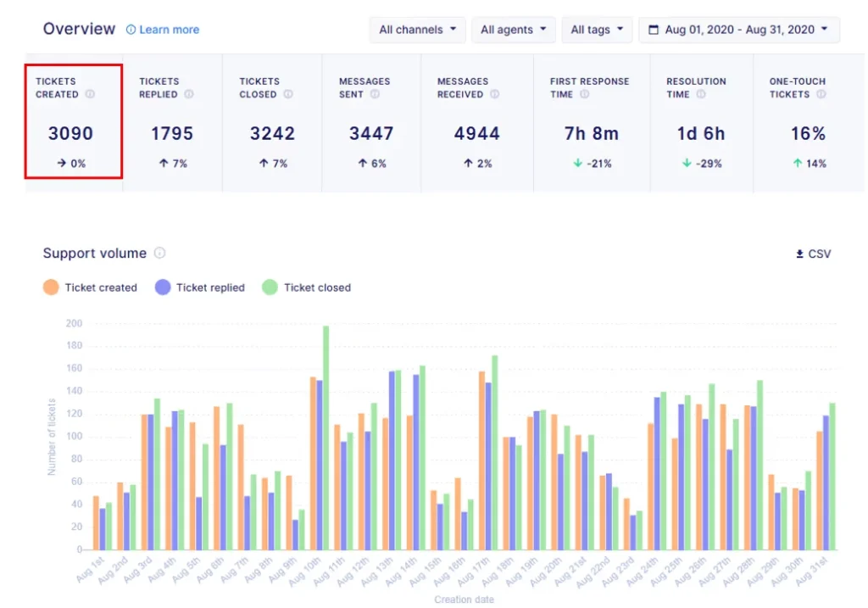
Task: Open the Aug 2020 date range picker
Action: point(738,30)
